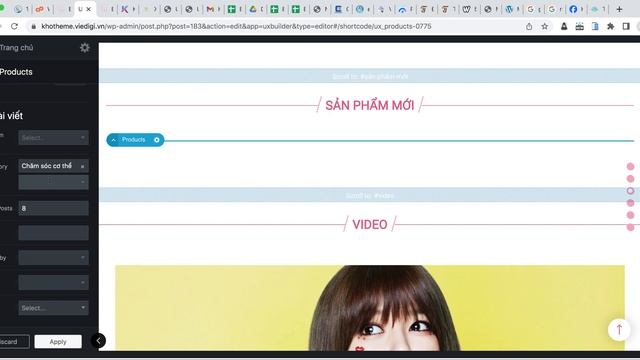Bookmark this page with the star icon

[x=544, y=27]
